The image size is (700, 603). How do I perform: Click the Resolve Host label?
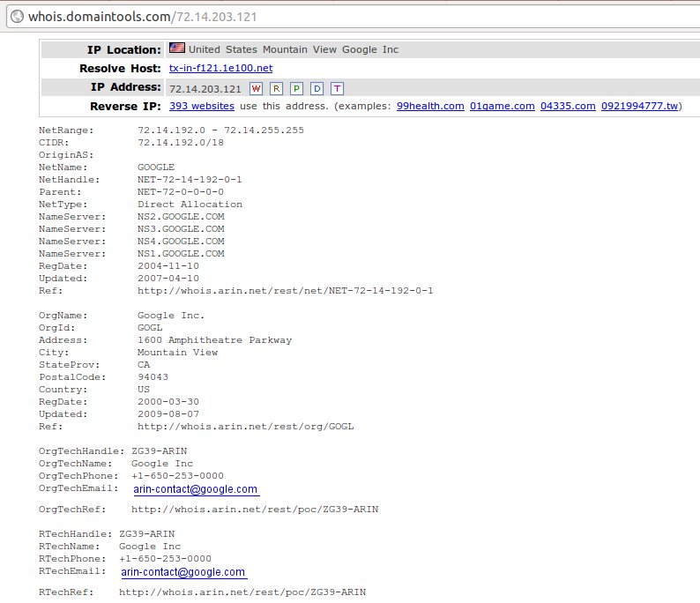tap(120, 68)
